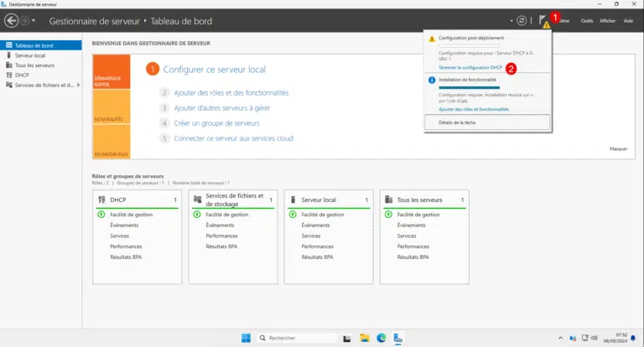Open File Explorer from the taskbar
Image resolution: width=644 pixels, height=347 pixels.
coord(364,338)
